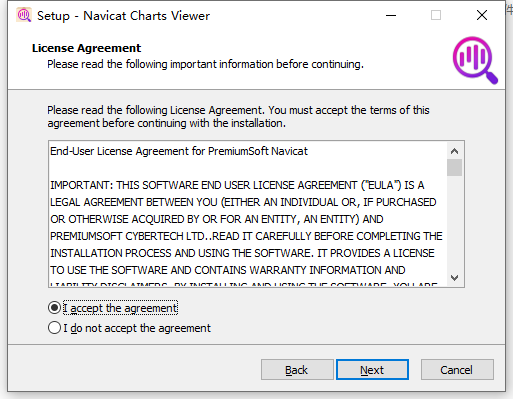
Task: Cancel the installation
Action: [x=457, y=369]
